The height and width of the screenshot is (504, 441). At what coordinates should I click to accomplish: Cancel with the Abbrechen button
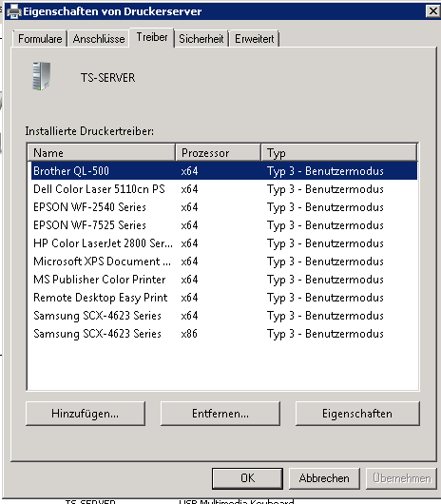click(324, 478)
